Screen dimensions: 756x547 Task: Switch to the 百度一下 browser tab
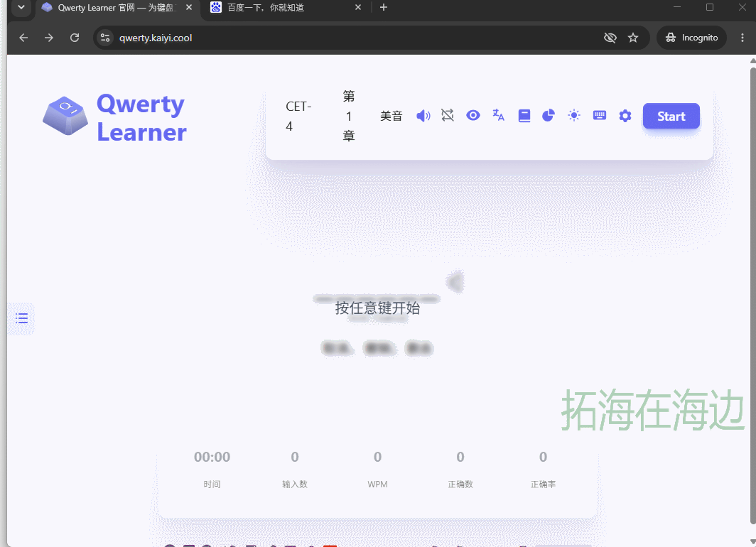pos(286,8)
